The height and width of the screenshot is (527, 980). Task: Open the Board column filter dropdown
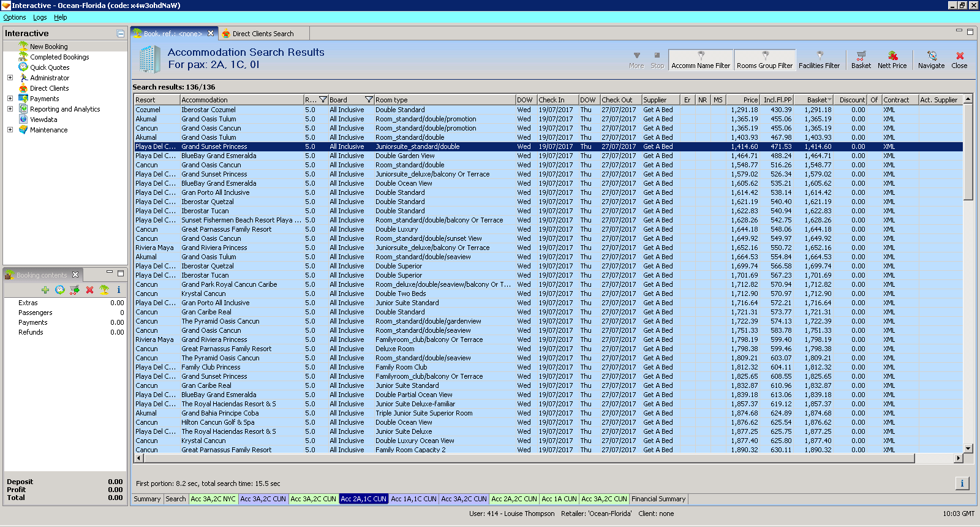pos(369,100)
